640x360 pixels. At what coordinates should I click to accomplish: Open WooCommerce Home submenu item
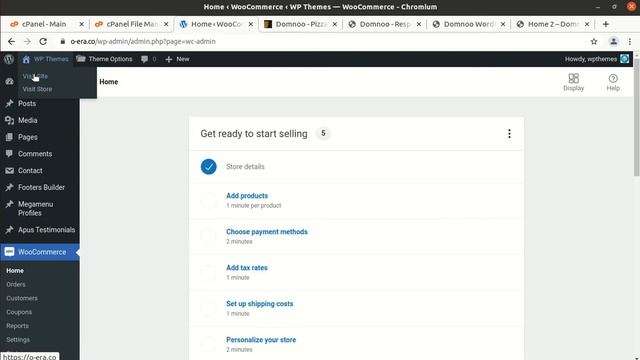coord(15,271)
